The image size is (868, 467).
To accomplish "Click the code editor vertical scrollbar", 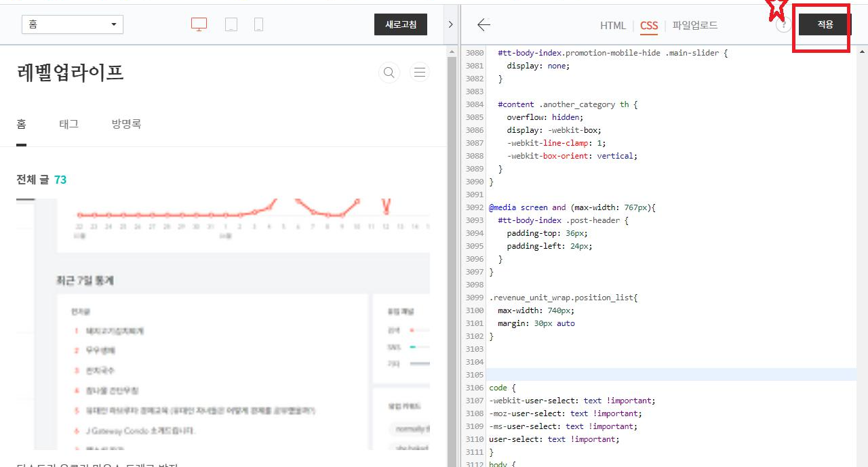I will click(862, 258).
